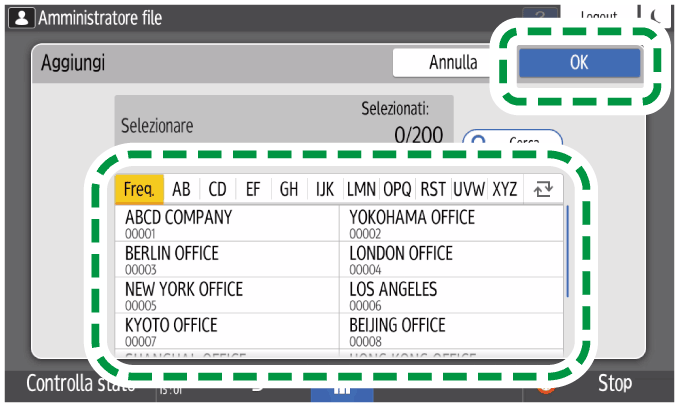Viewport: 679px width, 404px height.
Task: Select the Freq. tab
Action: [x=139, y=189]
